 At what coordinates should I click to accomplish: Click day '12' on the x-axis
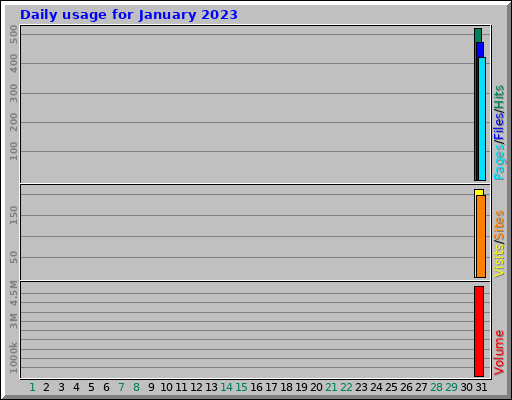pyautogui.click(x=196, y=387)
